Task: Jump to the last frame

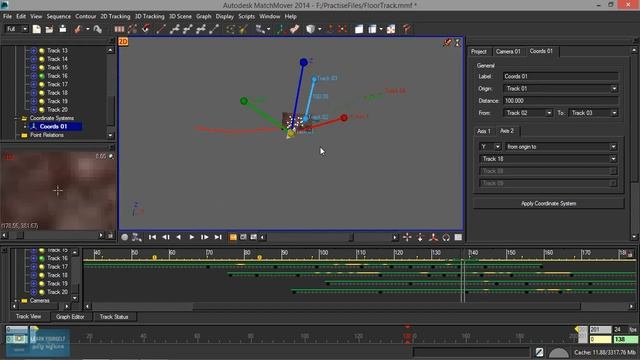Action: (218, 237)
